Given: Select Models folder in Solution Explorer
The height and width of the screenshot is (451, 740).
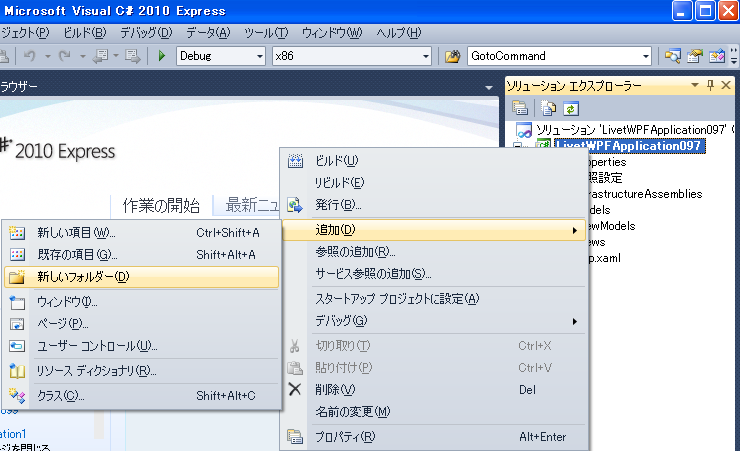Looking at the screenshot, I should [599, 210].
